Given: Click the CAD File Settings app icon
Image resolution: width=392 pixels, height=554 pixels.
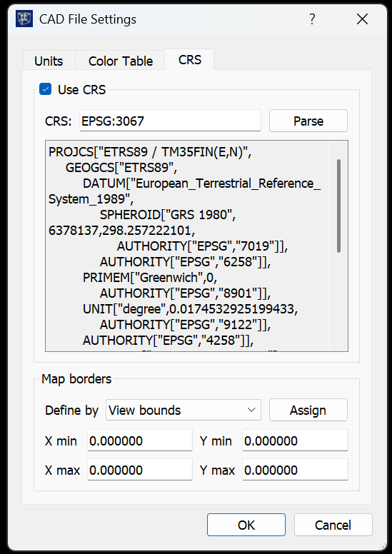Looking at the screenshot, I should [x=24, y=19].
